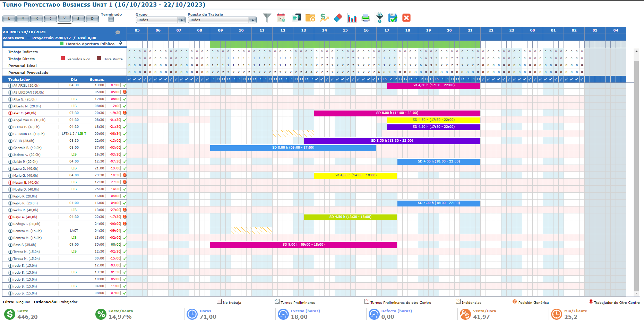Select the eraser tool
This screenshot has width=644, height=326.
pos(338,18)
